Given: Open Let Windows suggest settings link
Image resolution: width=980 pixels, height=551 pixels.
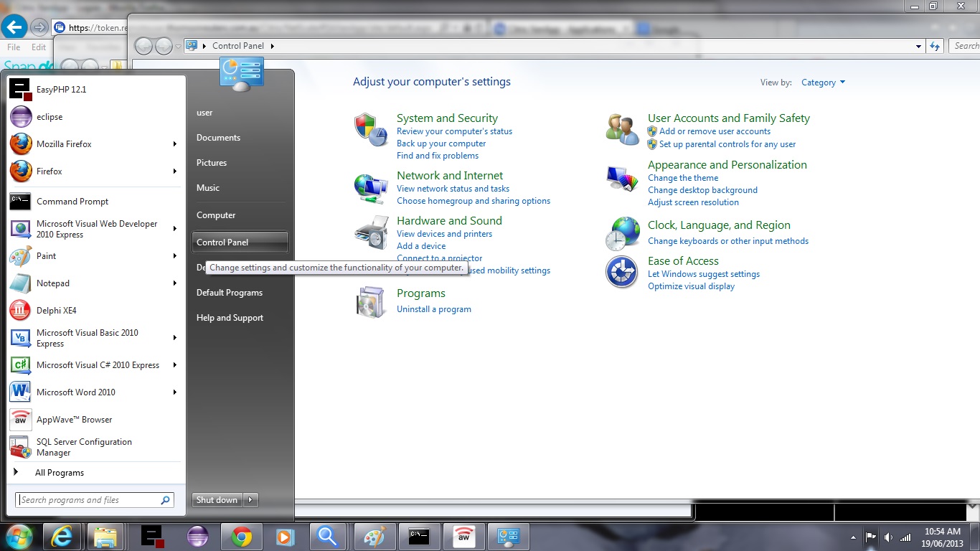Looking at the screenshot, I should (x=704, y=274).
